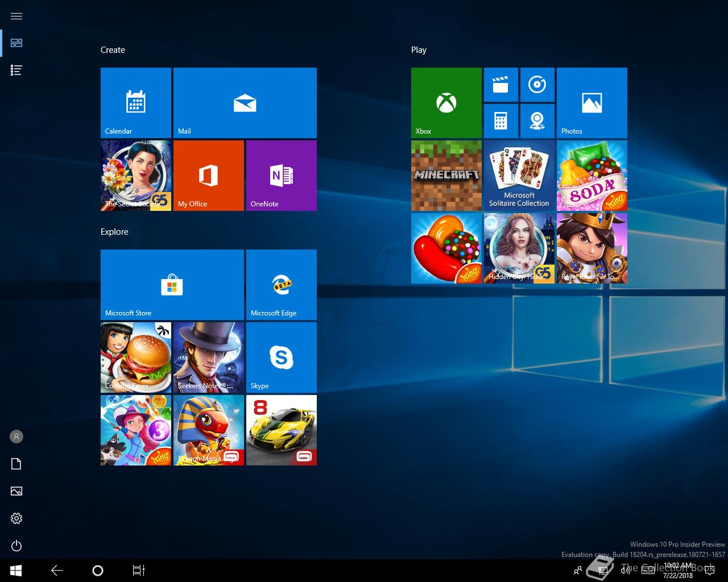Image resolution: width=728 pixels, height=582 pixels.
Task: Open the Maps pin small tile
Action: (x=537, y=121)
